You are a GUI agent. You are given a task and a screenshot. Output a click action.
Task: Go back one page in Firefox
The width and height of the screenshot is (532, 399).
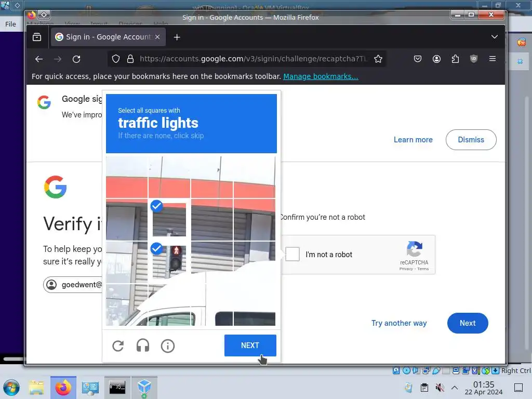(x=39, y=59)
